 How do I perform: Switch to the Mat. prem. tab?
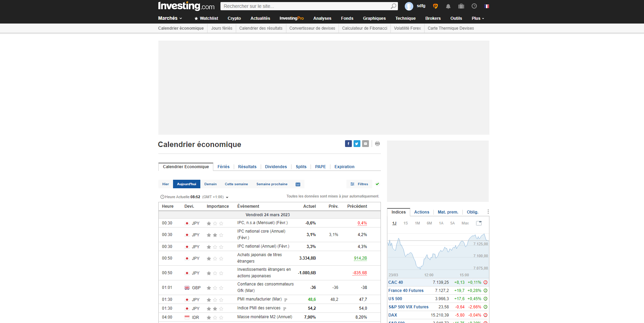(x=448, y=212)
